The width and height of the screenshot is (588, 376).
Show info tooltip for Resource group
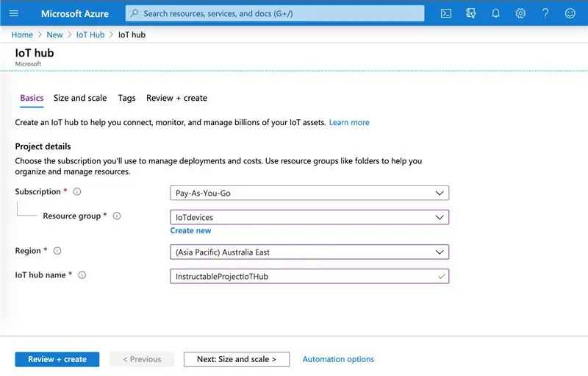point(117,216)
